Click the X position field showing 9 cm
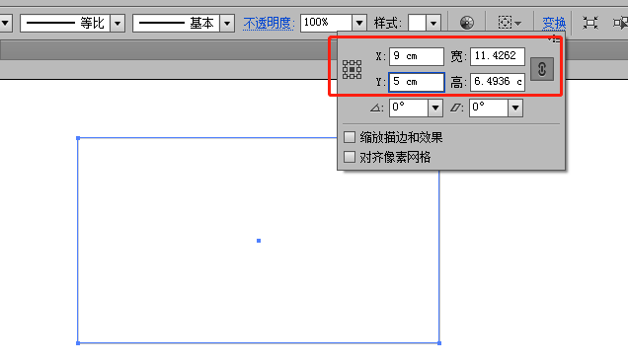 417,56
